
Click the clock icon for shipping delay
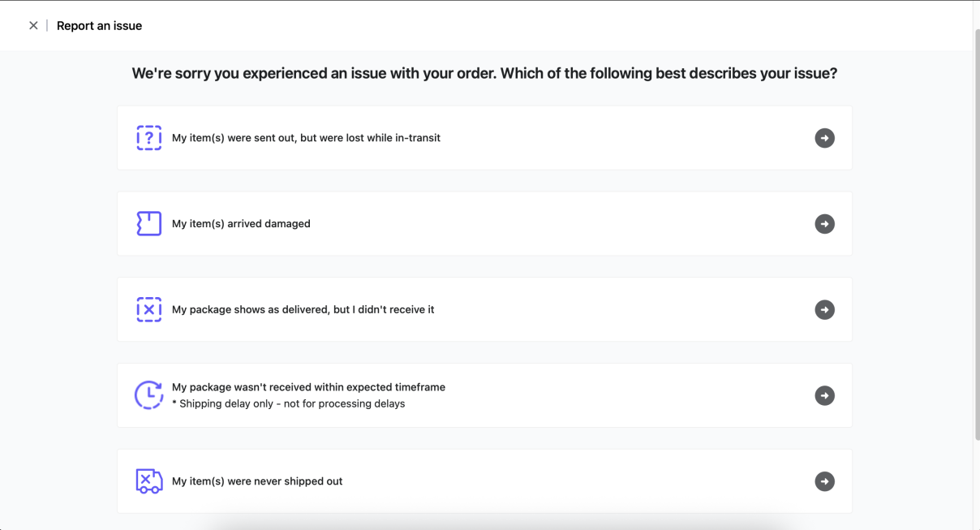pos(148,395)
